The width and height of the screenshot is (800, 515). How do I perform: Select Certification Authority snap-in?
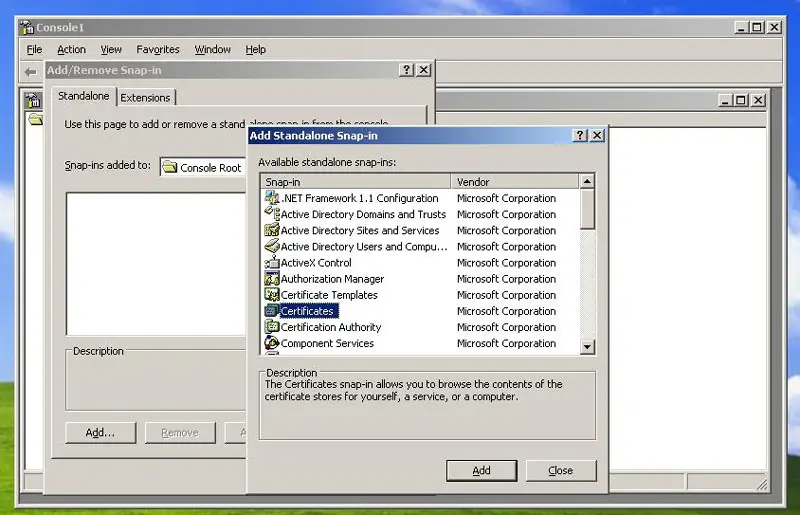(x=331, y=327)
